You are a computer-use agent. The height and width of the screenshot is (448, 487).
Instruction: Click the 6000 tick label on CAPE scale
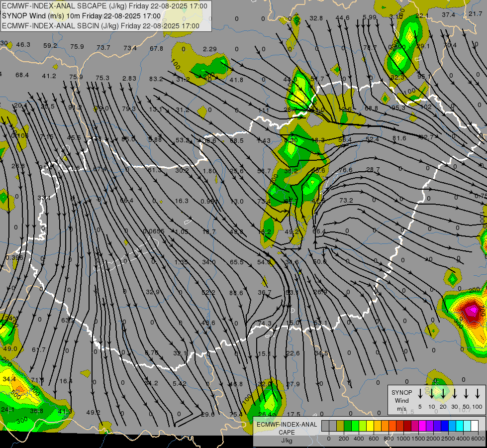pyautogui.click(x=478, y=439)
